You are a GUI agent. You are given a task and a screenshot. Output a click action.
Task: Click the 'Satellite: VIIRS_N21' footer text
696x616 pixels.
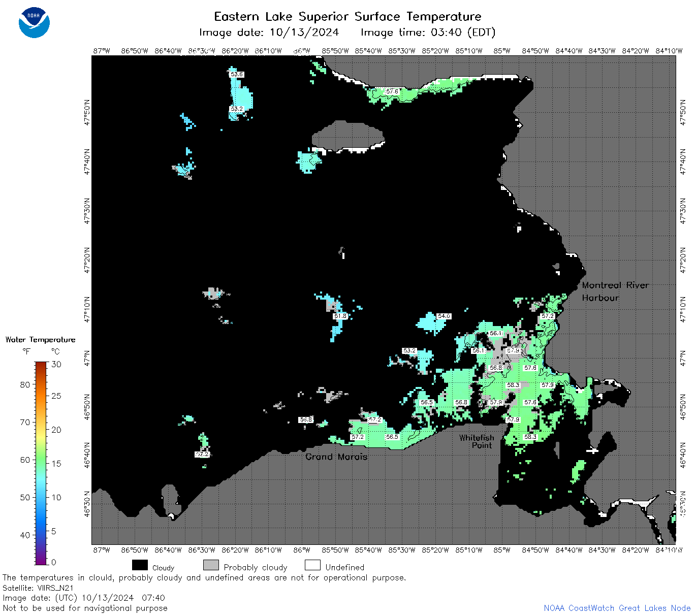[x=38, y=588]
